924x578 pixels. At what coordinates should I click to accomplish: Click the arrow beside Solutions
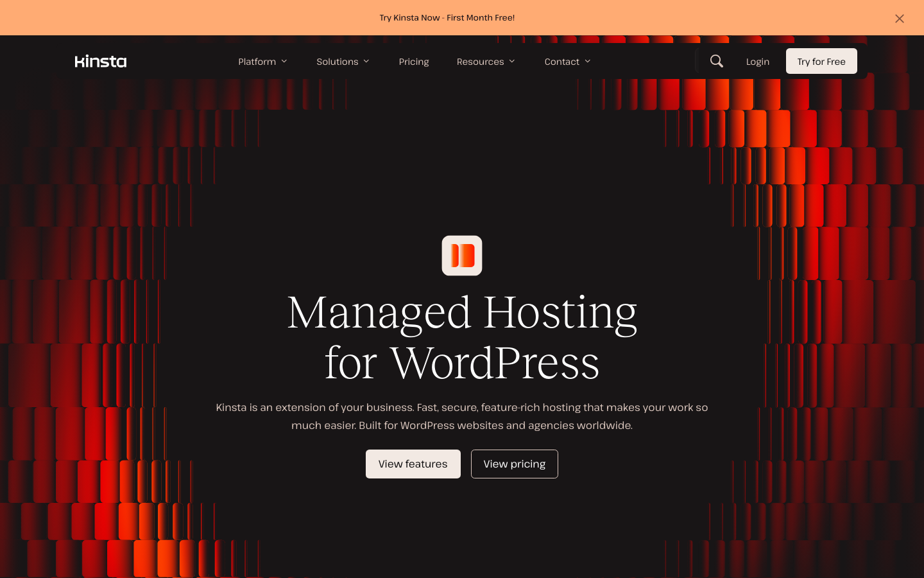click(366, 62)
